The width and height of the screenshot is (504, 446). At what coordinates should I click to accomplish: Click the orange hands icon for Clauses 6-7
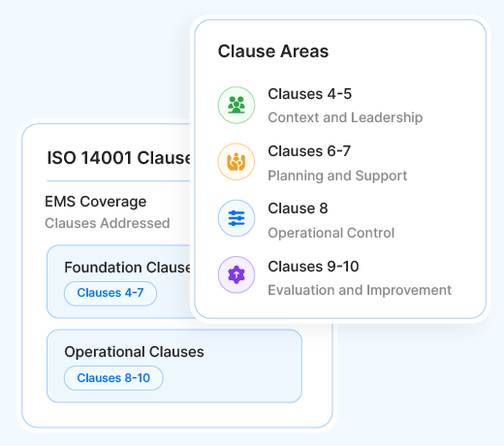tap(236, 162)
